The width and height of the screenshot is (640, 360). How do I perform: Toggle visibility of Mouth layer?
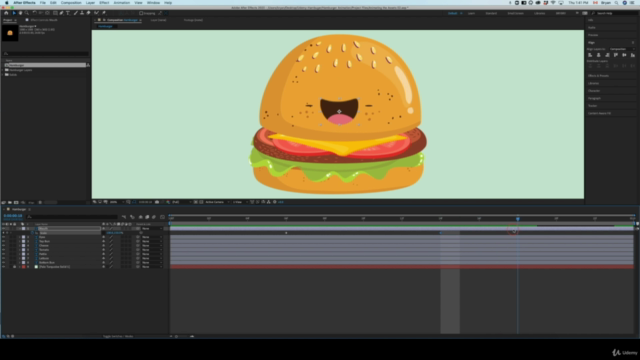point(4,229)
